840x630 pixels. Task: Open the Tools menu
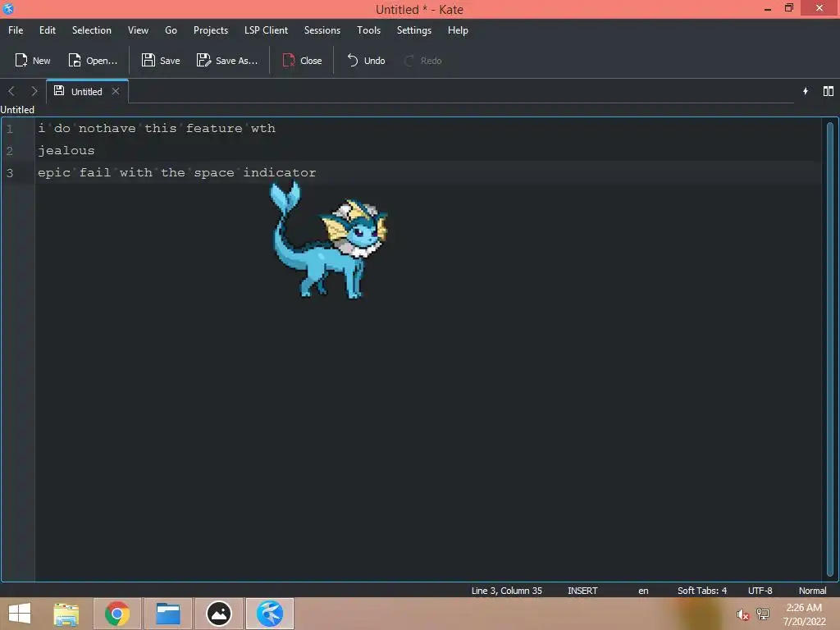tap(368, 30)
